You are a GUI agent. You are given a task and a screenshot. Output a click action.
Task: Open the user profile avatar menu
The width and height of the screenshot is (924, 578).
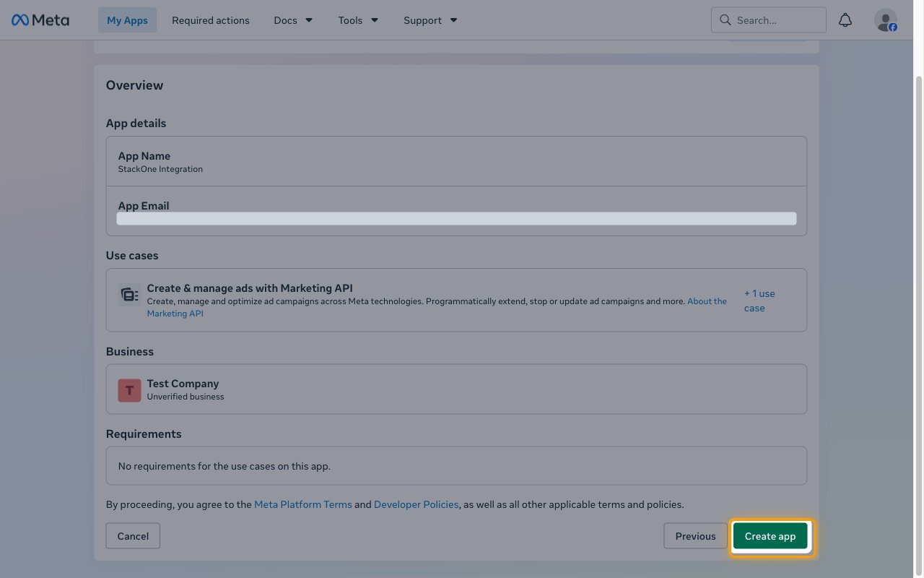point(886,20)
